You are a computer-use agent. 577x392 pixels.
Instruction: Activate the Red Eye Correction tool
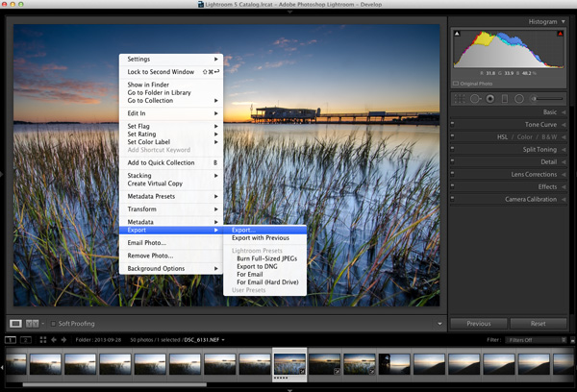click(490, 99)
